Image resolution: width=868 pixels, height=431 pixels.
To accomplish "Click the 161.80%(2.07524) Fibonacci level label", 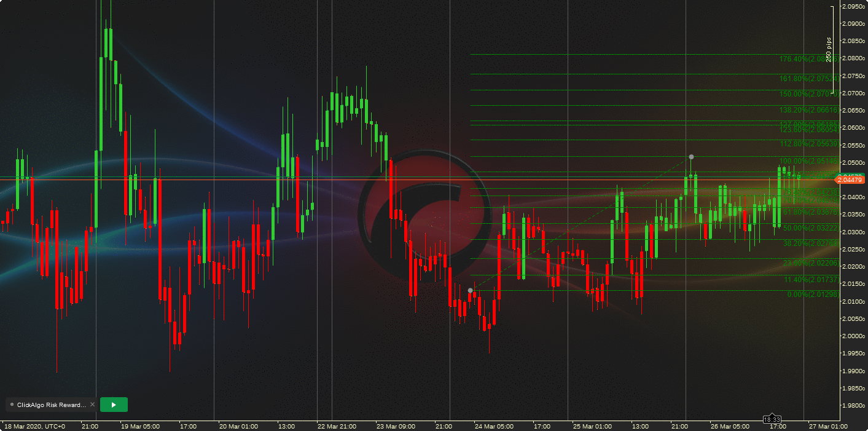I will [808, 79].
